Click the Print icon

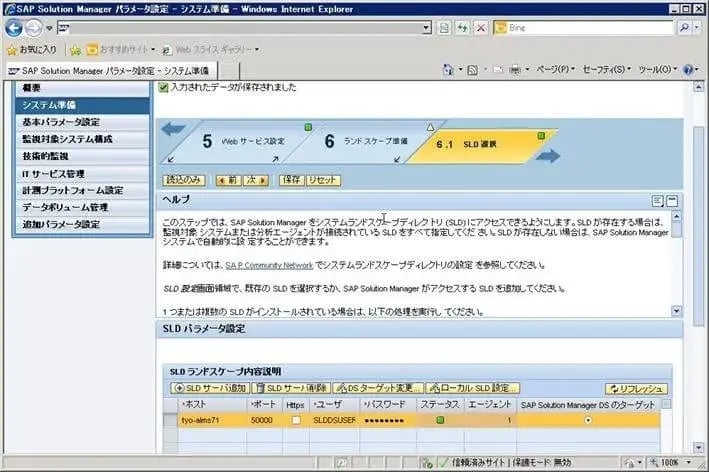(515, 70)
